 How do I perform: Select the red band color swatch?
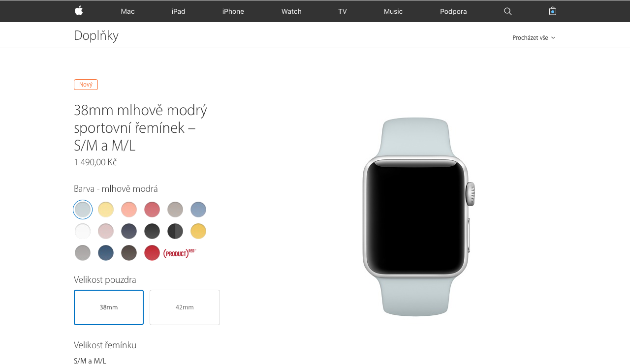click(152, 253)
